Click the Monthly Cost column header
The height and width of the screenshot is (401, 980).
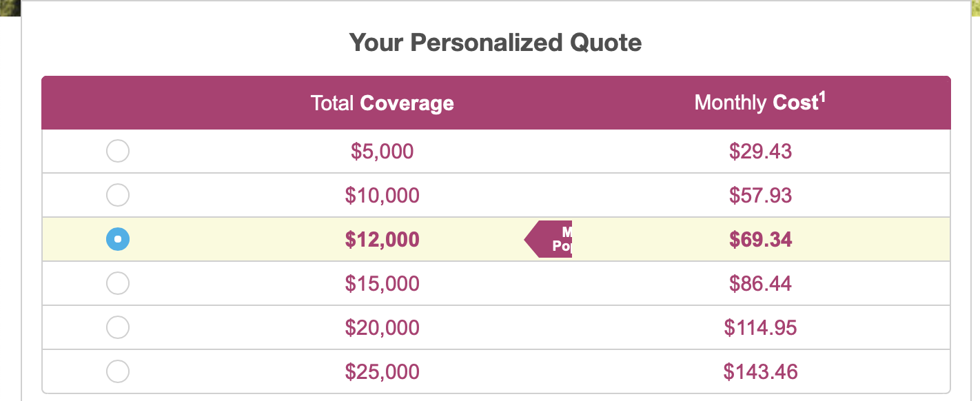click(x=760, y=103)
